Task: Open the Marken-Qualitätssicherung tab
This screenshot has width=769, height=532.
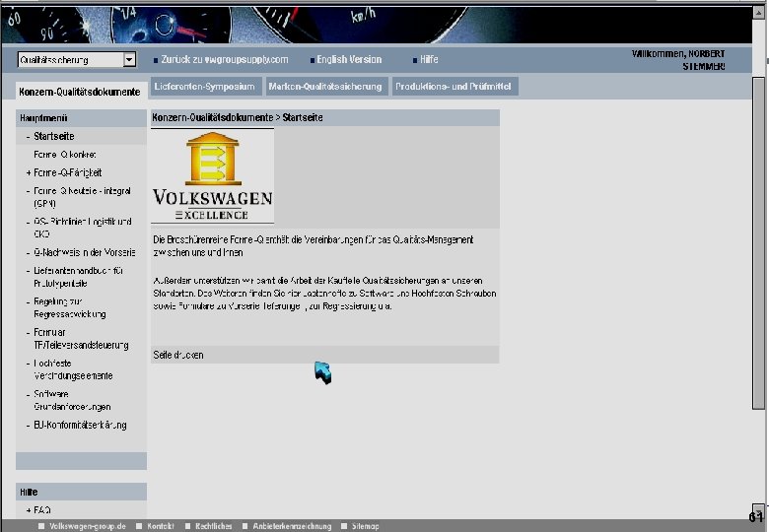Action: (x=325, y=87)
